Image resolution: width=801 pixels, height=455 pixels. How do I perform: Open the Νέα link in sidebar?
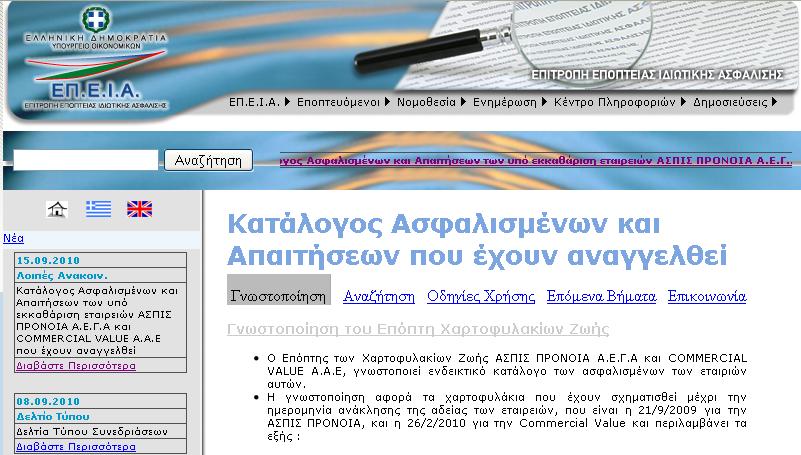(x=13, y=238)
